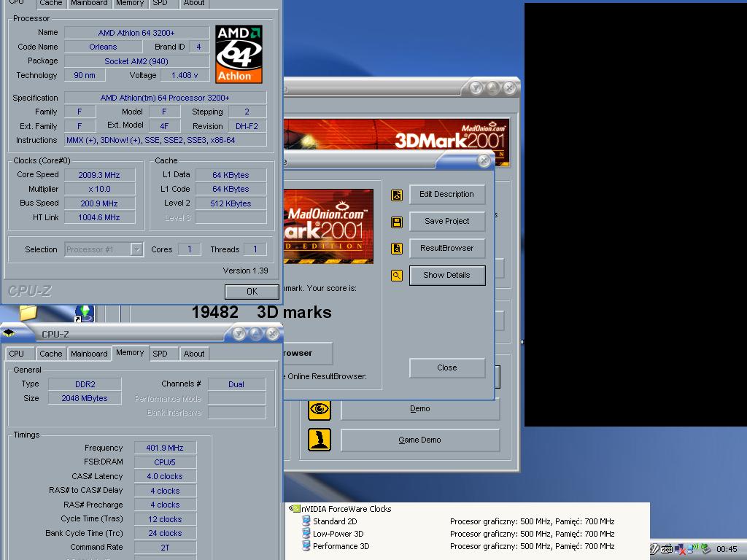The height and width of the screenshot is (560, 747).
Task: Click the Socket AM2 (940) package value
Action: coord(136,61)
